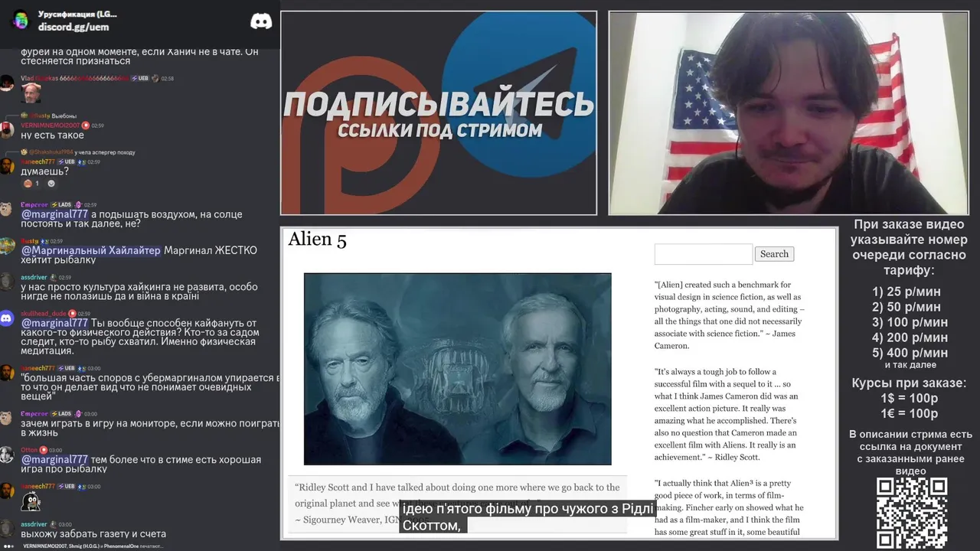Click the Sigourney Weaver quote under the image
The height and width of the screenshot is (551, 980).
click(x=457, y=503)
